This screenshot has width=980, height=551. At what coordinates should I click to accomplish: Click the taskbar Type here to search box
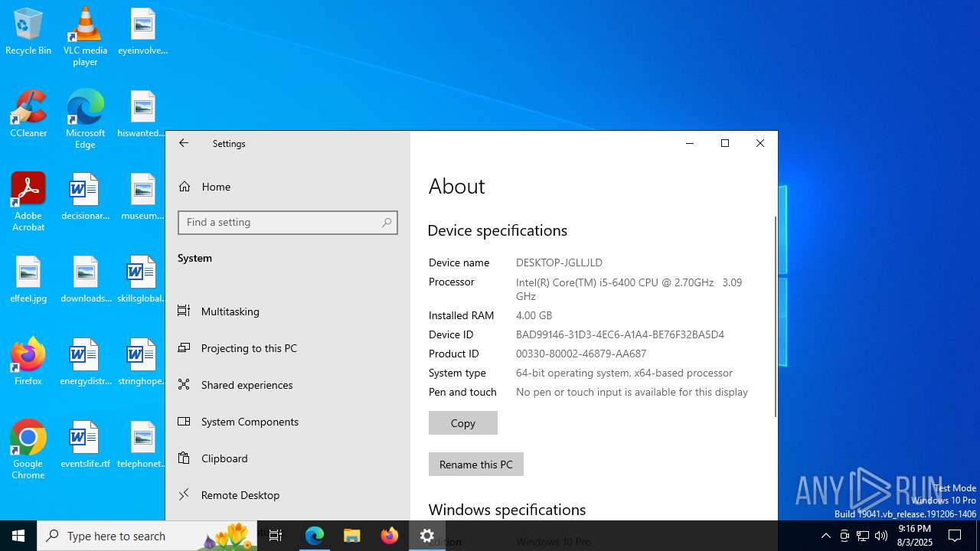147,536
